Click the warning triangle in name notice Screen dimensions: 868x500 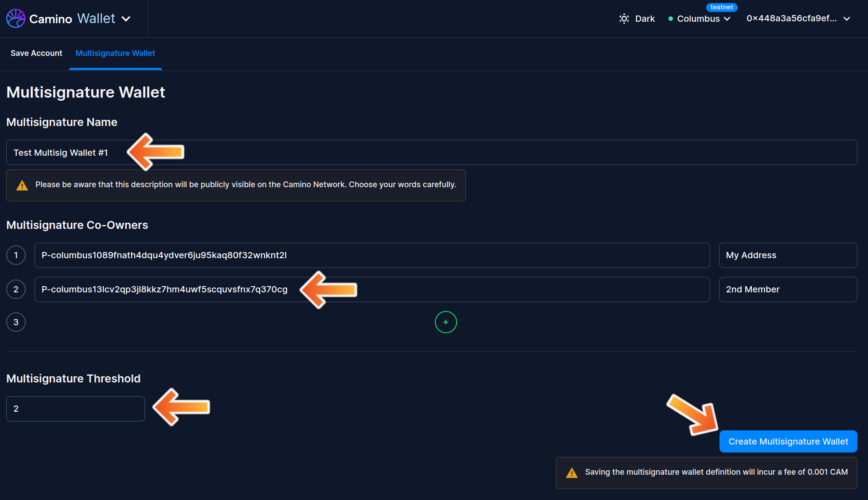point(22,185)
